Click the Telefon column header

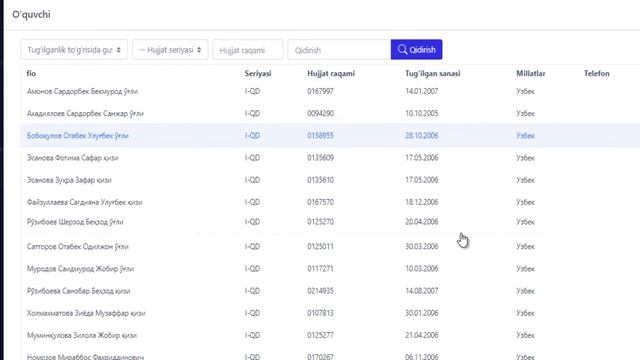coord(597,73)
